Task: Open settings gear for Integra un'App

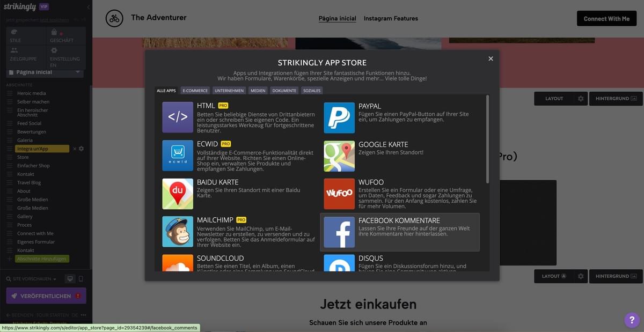Action: point(81,149)
